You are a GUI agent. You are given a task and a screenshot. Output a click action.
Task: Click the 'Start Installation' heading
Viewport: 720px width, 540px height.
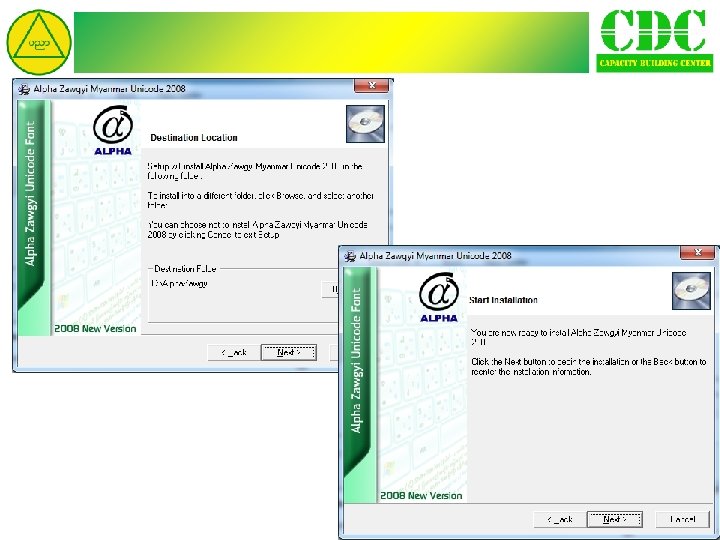click(x=503, y=300)
